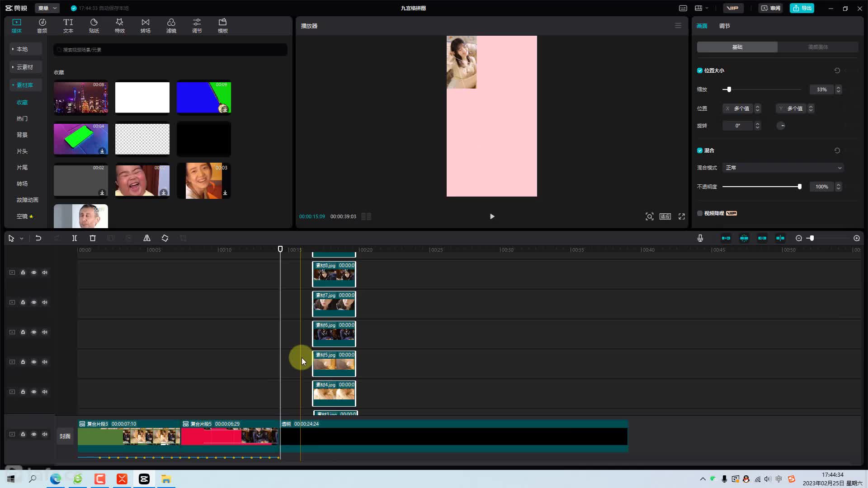Switch to the 调节 tab in properties panel
The height and width of the screenshot is (488, 868).
click(725, 26)
